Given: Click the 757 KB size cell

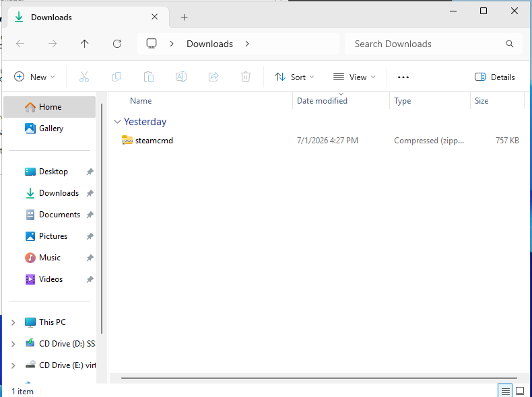Looking at the screenshot, I should tap(507, 141).
